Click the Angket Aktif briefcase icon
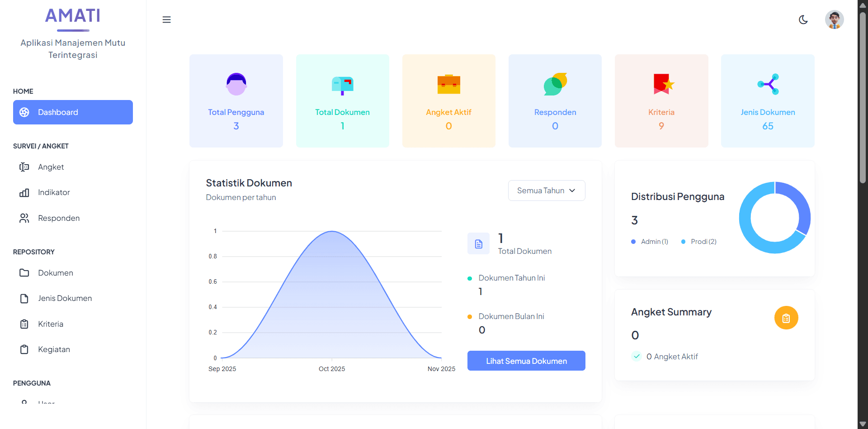868x429 pixels. [448, 84]
